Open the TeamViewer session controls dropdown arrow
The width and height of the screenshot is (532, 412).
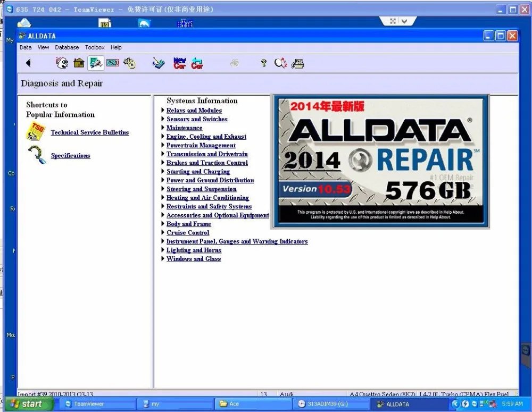[403, 21]
